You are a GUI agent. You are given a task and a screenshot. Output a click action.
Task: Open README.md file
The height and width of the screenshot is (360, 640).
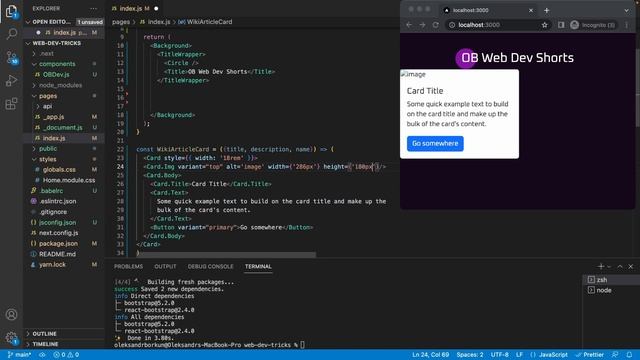click(57, 254)
